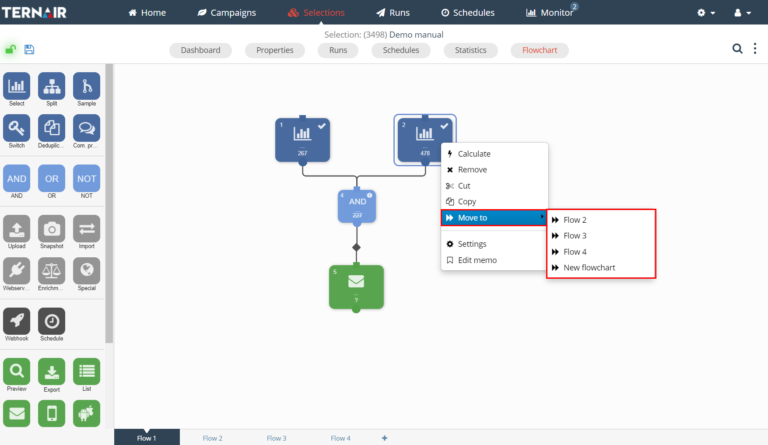The image size is (768, 445).
Task: Switch to Flow 3 bottom tab
Action: [276, 438]
